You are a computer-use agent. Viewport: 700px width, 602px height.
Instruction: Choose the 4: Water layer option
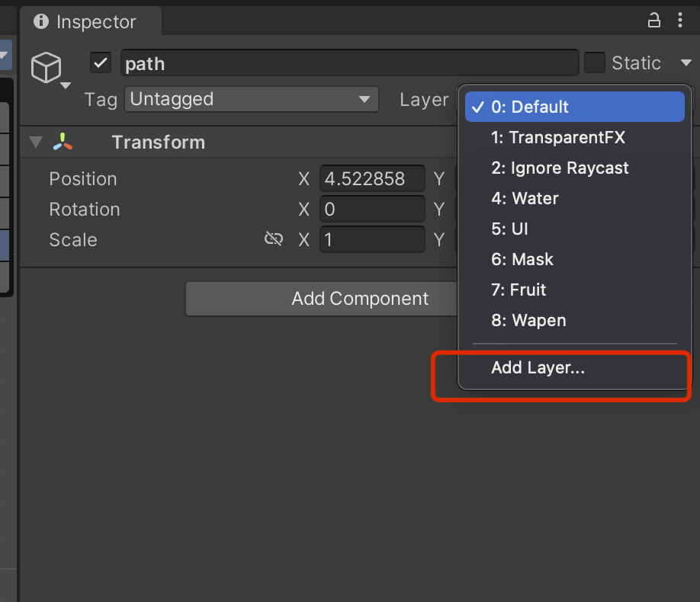(x=525, y=199)
